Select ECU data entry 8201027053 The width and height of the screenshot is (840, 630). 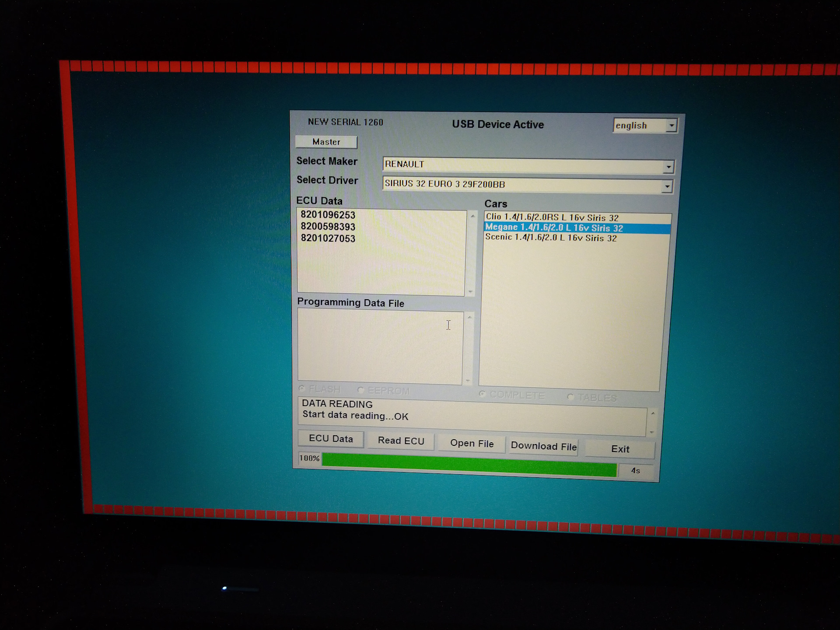328,238
